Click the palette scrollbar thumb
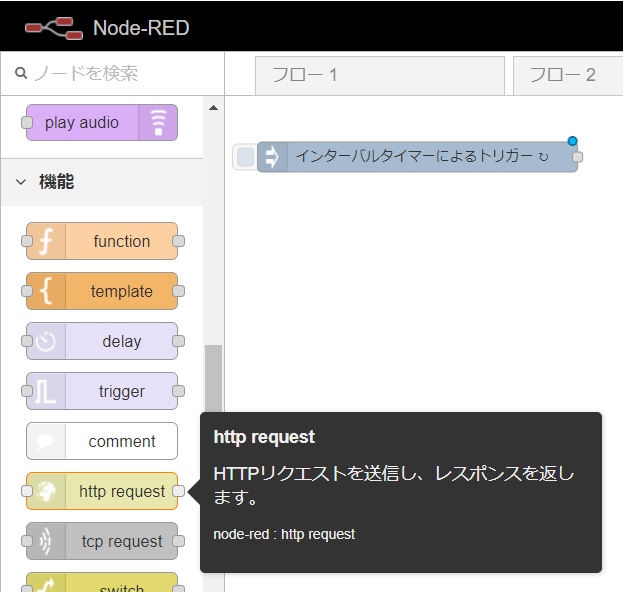Screen dimensions: 623x592 (x=213, y=379)
